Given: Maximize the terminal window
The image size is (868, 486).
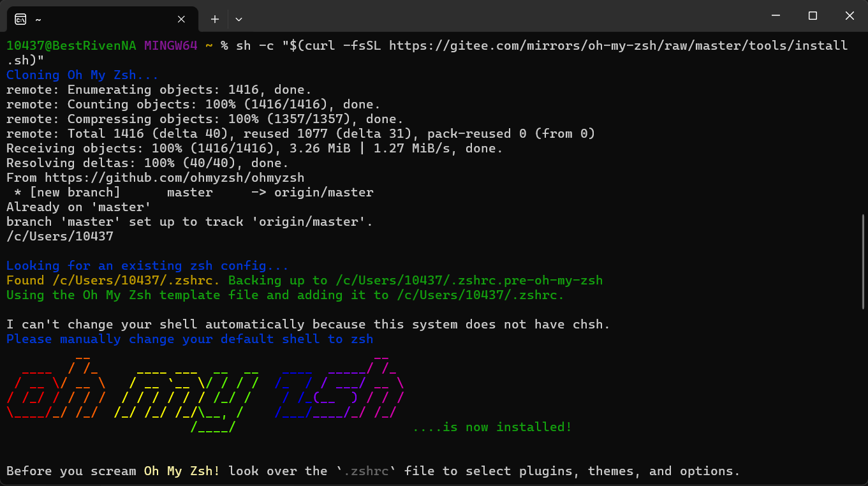Looking at the screenshot, I should coord(813,16).
